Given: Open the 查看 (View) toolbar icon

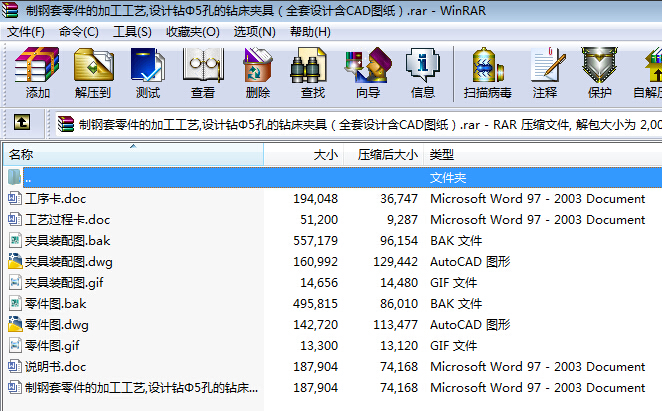Looking at the screenshot, I should 203,64.
